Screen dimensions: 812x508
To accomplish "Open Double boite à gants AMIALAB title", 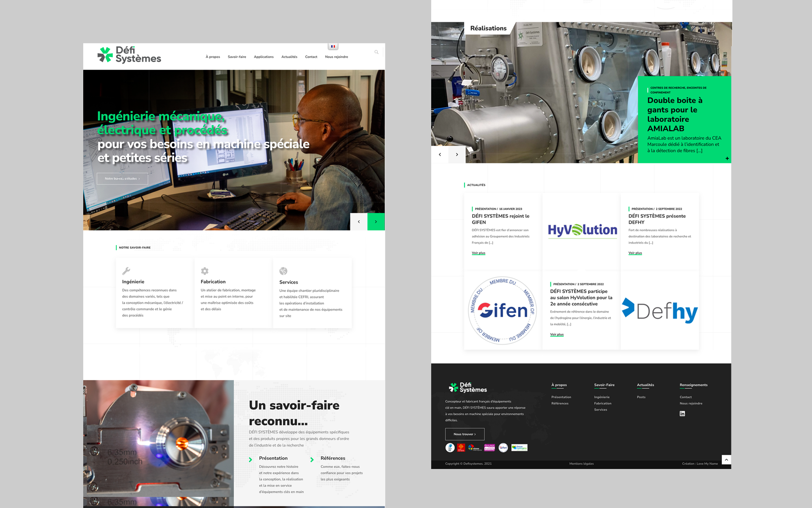I will [x=675, y=114].
